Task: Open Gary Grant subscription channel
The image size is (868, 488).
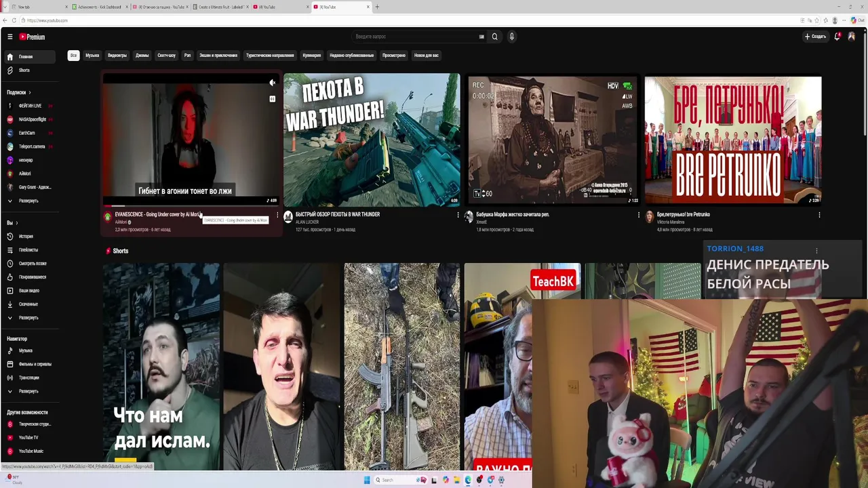Action: [28, 187]
